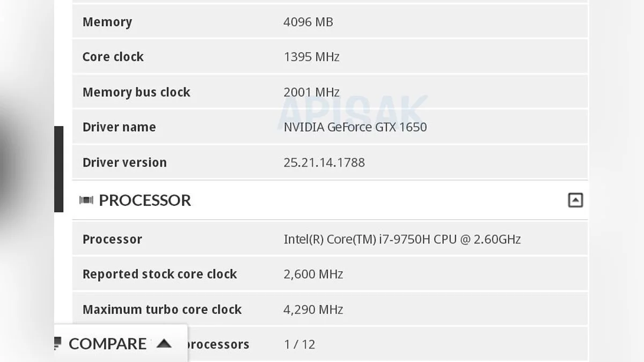Click the driver version 25.21.14.1788 value
Image resolution: width=644 pixels, height=362 pixels.
[x=324, y=162]
